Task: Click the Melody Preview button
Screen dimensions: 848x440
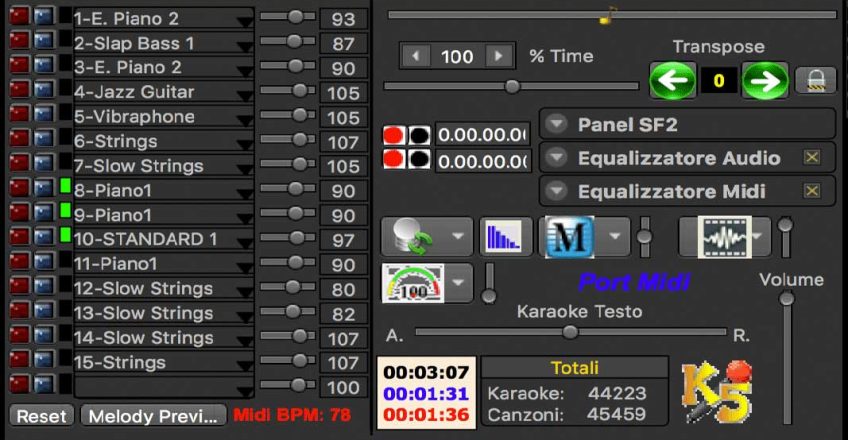Action: (152, 416)
